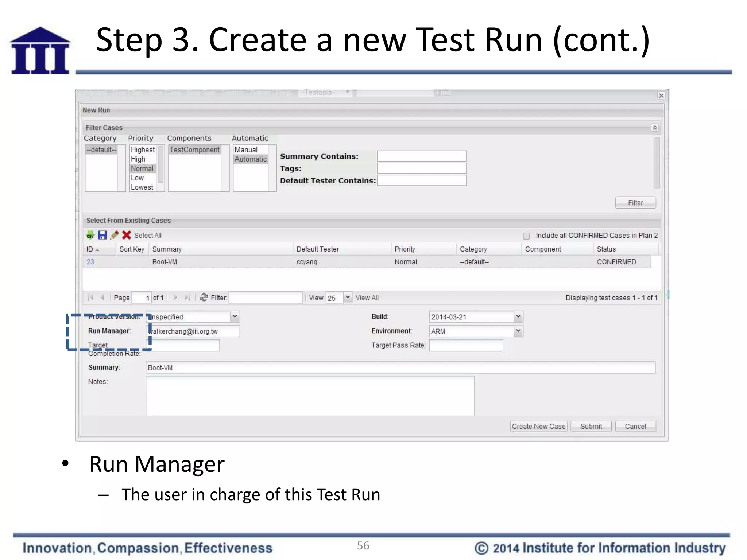Open the Build dropdown
Image resolution: width=747 pixels, height=560 pixels.
pyautogui.click(x=518, y=316)
